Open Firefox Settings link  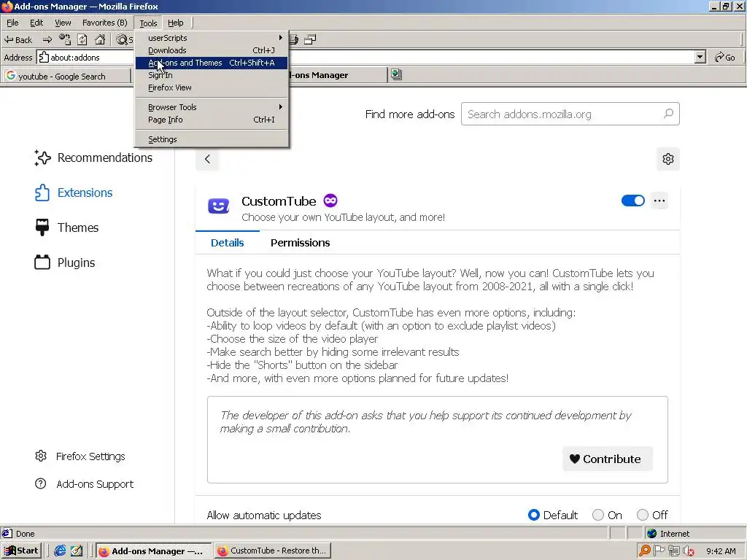click(80, 456)
